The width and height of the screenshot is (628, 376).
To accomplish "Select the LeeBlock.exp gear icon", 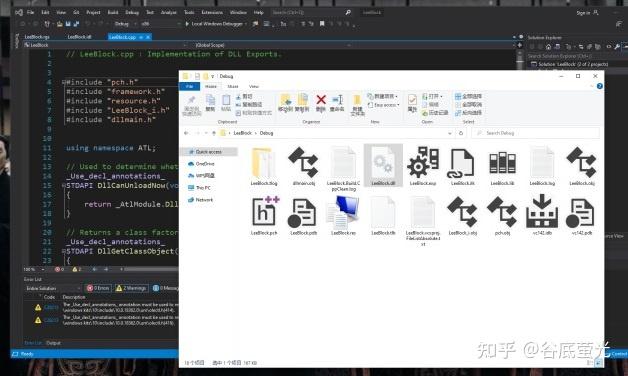I will [x=423, y=162].
